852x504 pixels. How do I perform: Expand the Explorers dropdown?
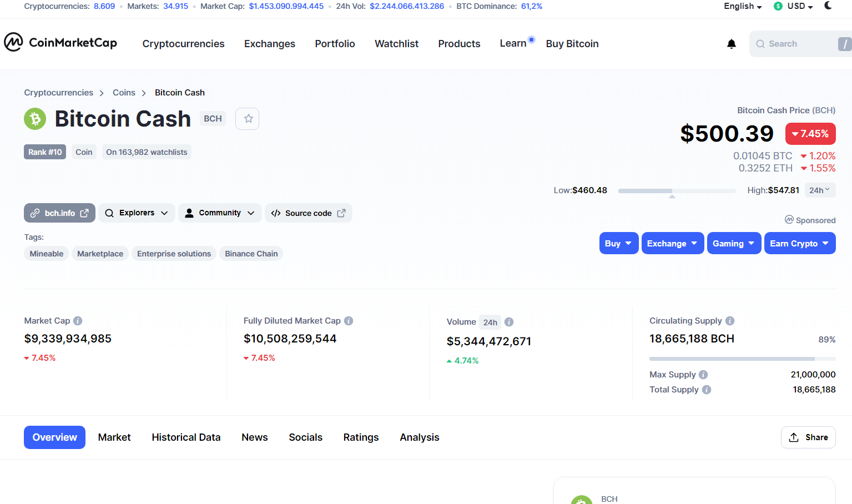tap(137, 213)
